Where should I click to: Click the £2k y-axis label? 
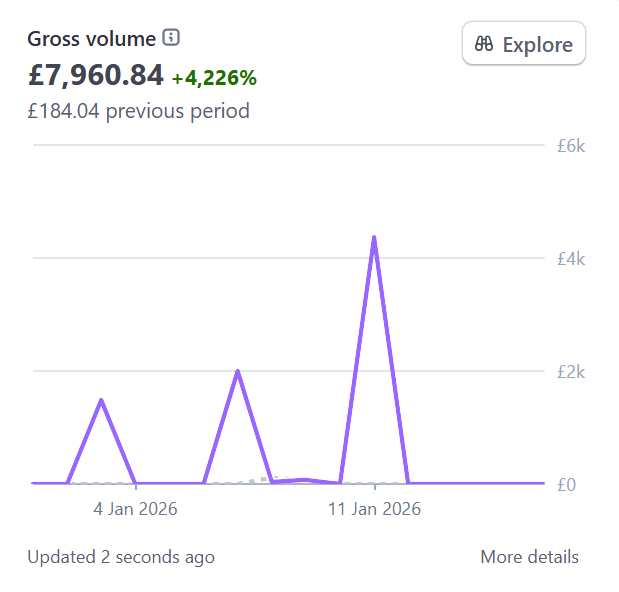point(570,371)
